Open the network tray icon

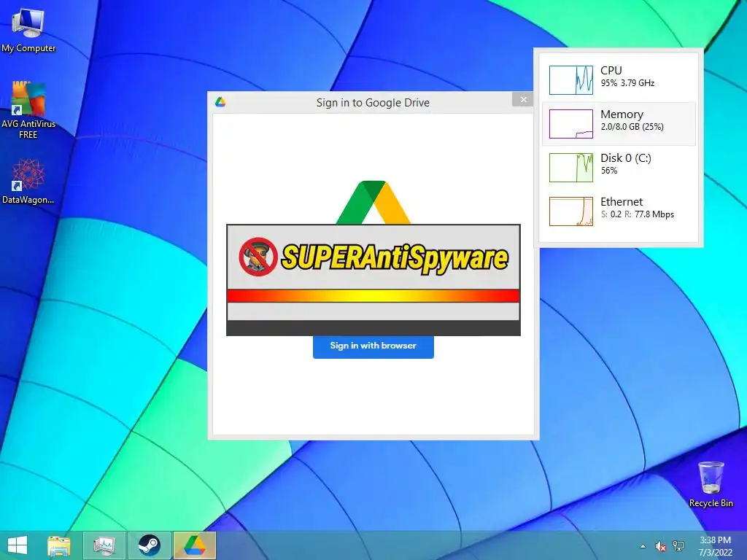tap(678, 546)
